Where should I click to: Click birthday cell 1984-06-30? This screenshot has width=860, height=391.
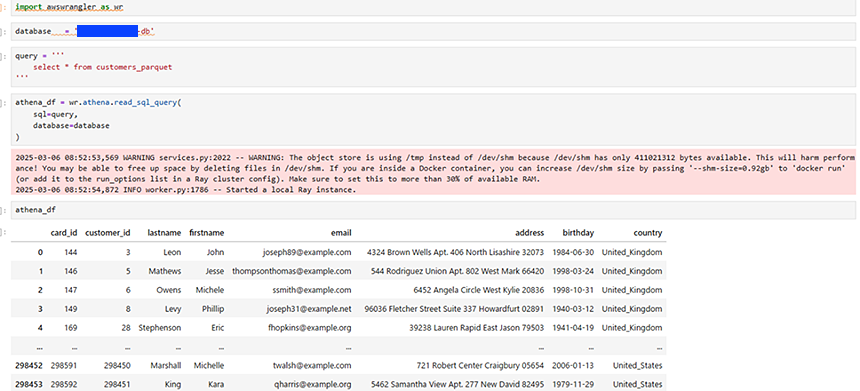pyautogui.click(x=573, y=252)
